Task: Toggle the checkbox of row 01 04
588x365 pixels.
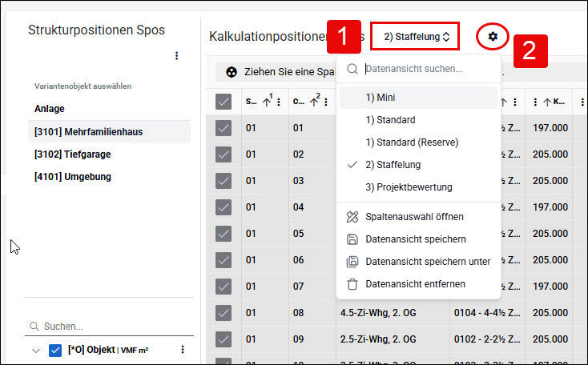Action: click(x=224, y=207)
